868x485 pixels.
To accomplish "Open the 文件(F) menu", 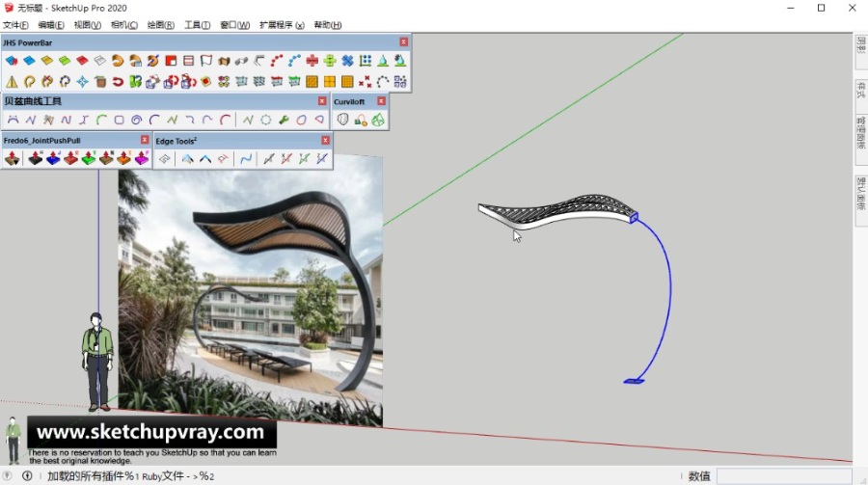I will pyautogui.click(x=15, y=25).
